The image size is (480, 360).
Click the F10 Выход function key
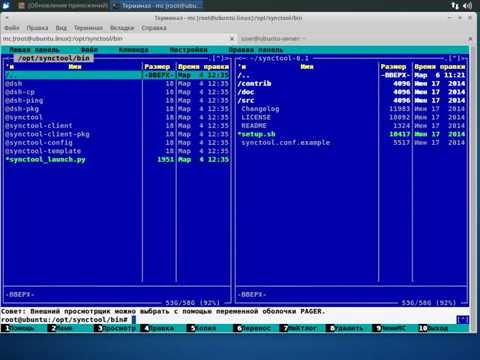pyautogui.click(x=438, y=328)
